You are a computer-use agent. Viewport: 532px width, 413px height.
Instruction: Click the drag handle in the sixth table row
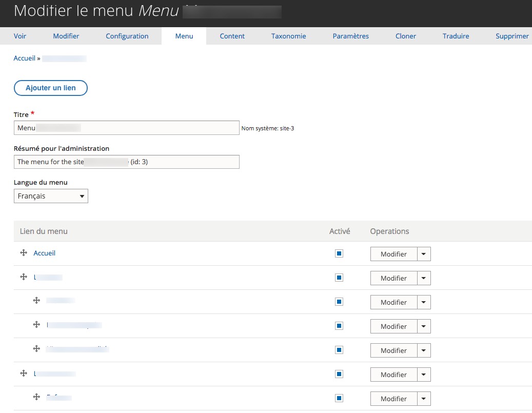tap(24, 373)
